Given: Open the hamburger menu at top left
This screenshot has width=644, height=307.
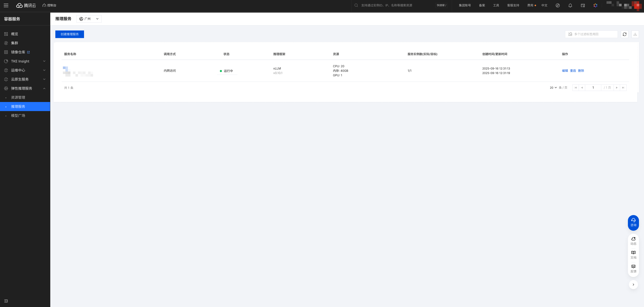Looking at the screenshot, I should (6, 5).
